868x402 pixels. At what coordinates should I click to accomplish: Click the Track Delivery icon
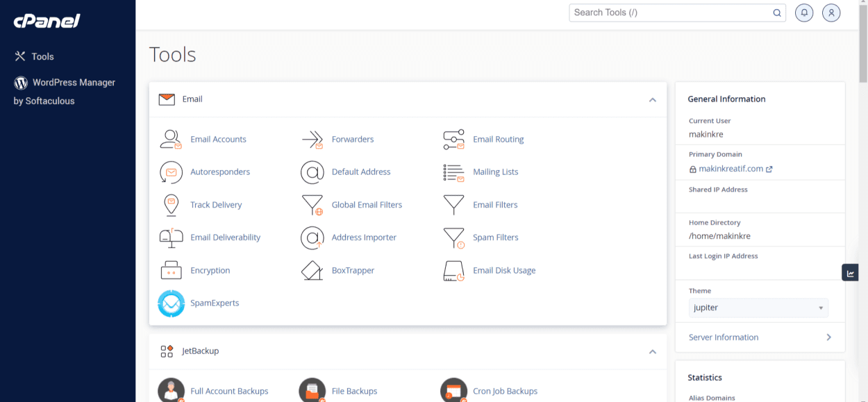point(171,204)
